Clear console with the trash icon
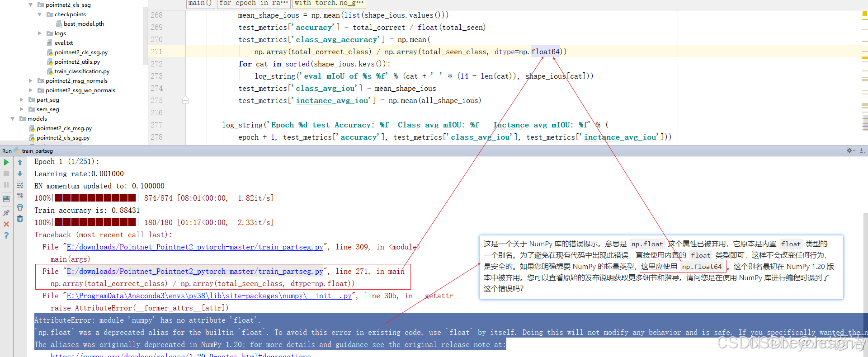 click(x=20, y=219)
